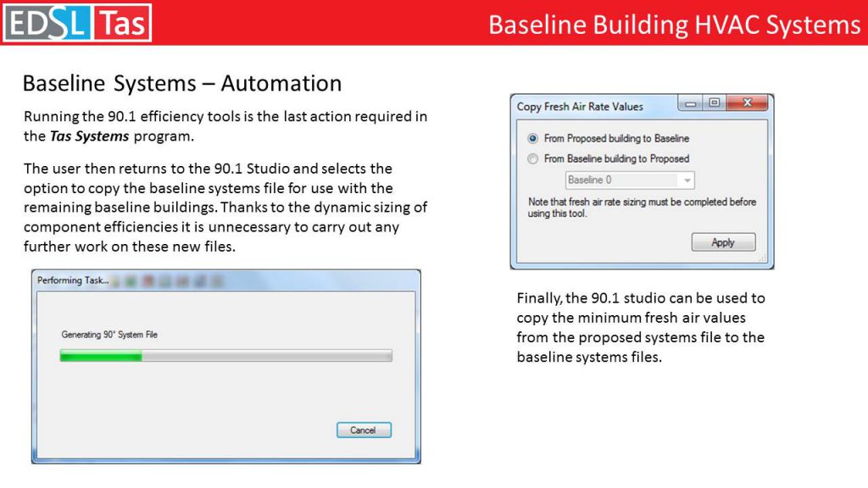The image size is (868, 488).
Task: Cancel the Performing Task operation
Action: 363,430
